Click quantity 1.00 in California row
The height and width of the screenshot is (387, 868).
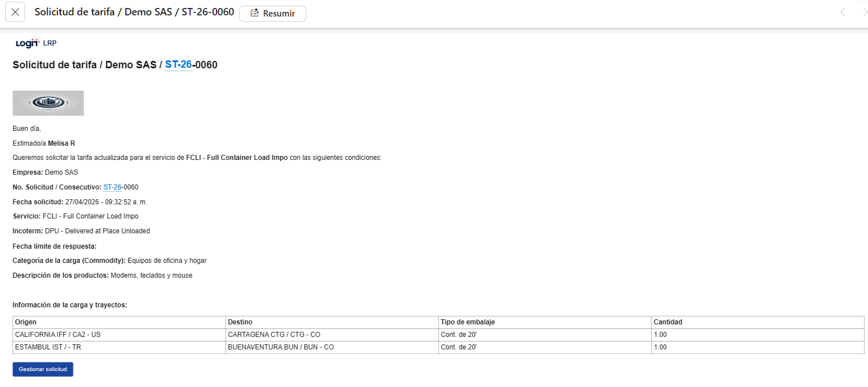(758, 335)
